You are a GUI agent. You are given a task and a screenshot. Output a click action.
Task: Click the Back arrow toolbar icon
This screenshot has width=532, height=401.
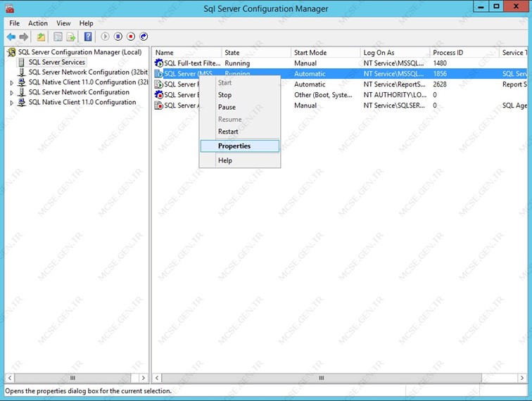11,37
